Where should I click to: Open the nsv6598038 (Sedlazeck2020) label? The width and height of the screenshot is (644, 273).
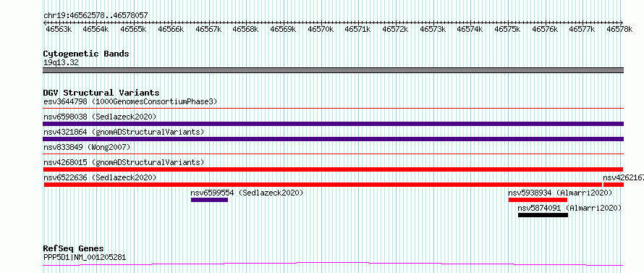pos(100,117)
